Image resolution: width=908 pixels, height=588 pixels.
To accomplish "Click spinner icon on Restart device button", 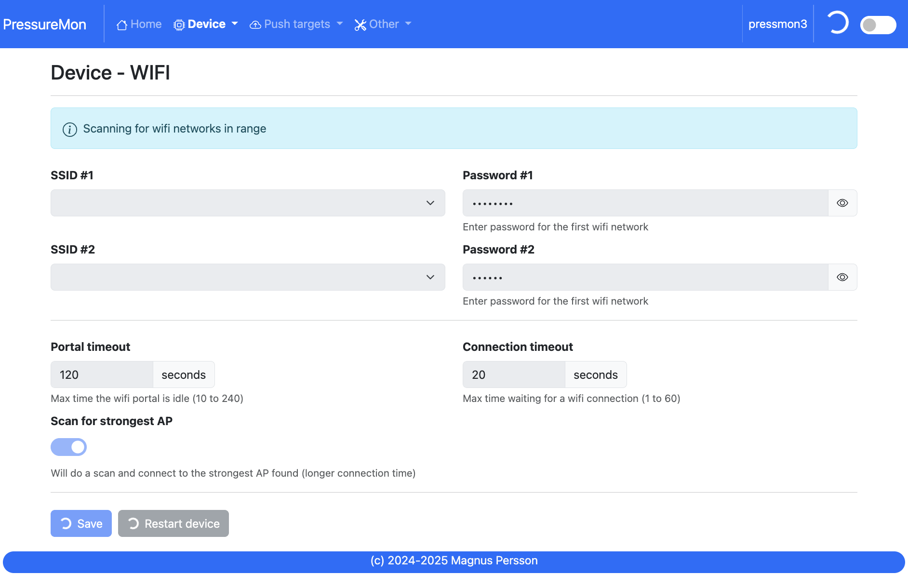I will 134,523.
